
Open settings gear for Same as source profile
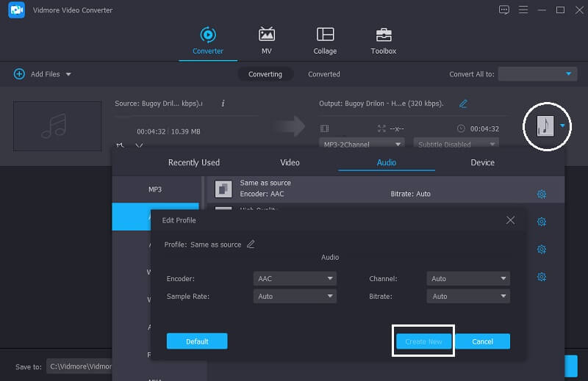point(542,194)
